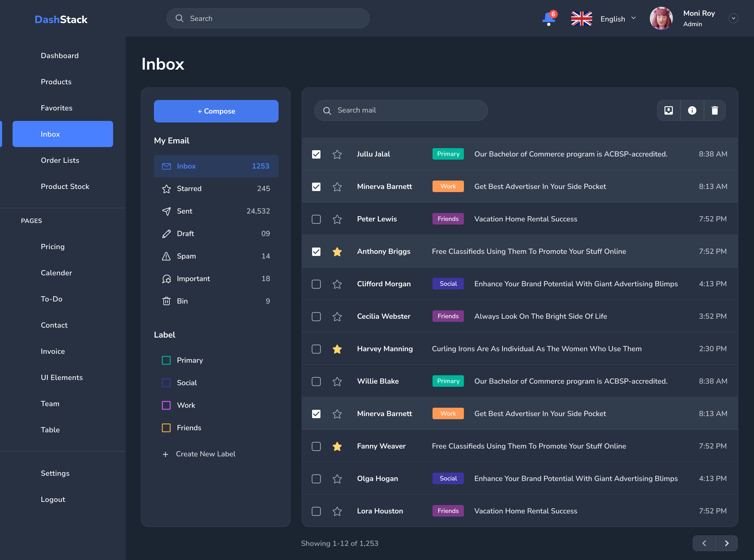Viewport: 754px width, 560px height.
Task: Open the Moni Roy profile dropdown arrow
Action: pos(733,18)
